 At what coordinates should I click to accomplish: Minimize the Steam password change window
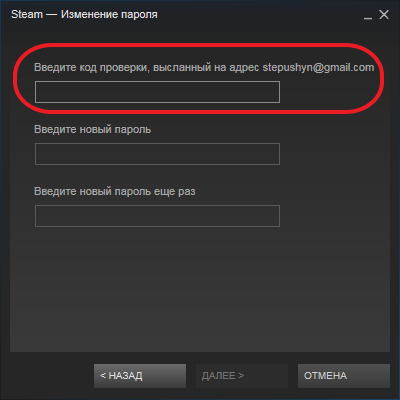click(x=368, y=15)
